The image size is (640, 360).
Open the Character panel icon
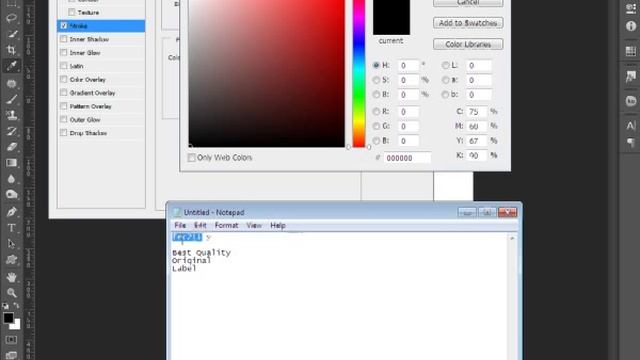[x=631, y=125]
